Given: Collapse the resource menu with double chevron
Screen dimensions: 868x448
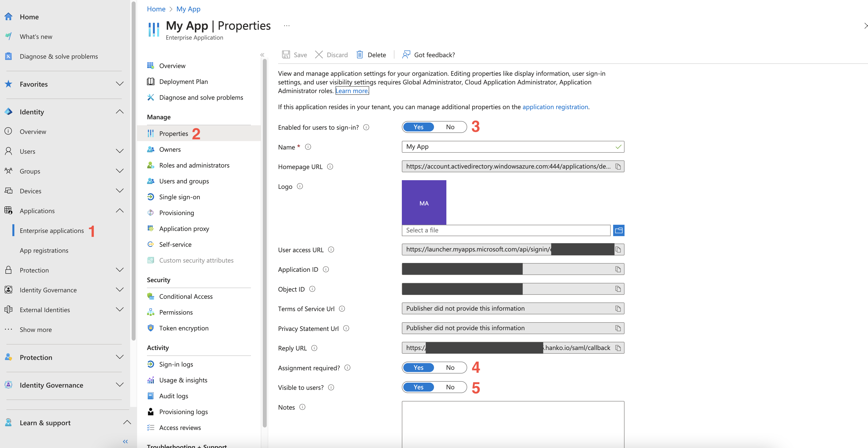Looking at the screenshot, I should tap(262, 55).
